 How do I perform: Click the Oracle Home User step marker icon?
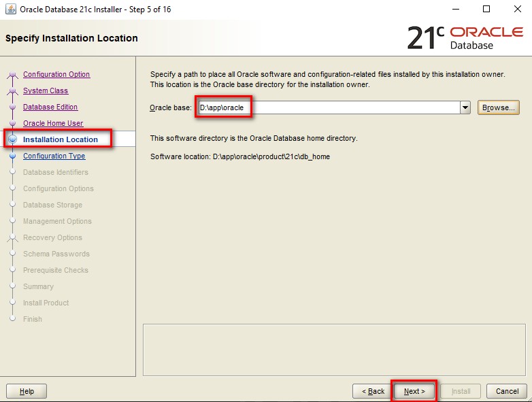[x=12, y=123]
